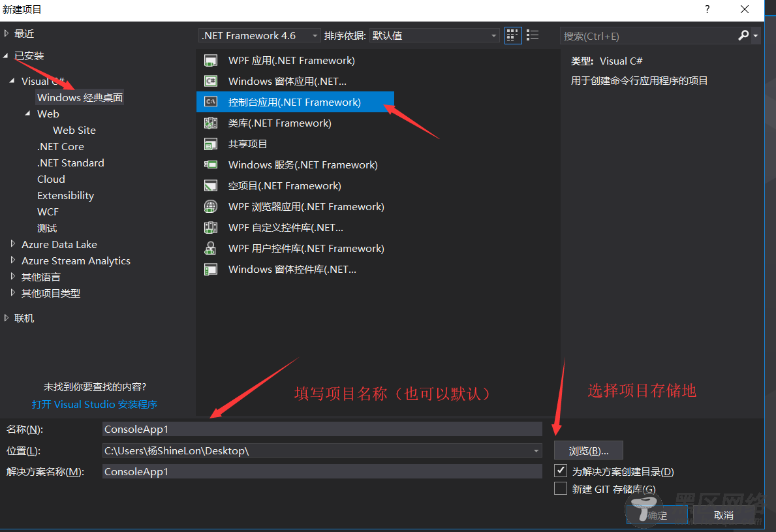Click the 解决方案名称 input field
776x532 pixels.
(x=322, y=472)
